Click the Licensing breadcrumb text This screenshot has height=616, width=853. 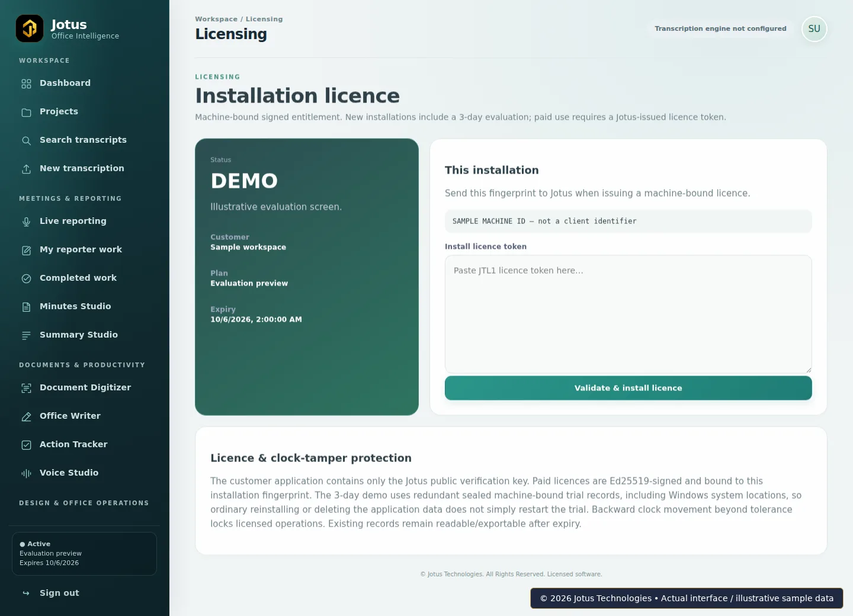pos(264,19)
